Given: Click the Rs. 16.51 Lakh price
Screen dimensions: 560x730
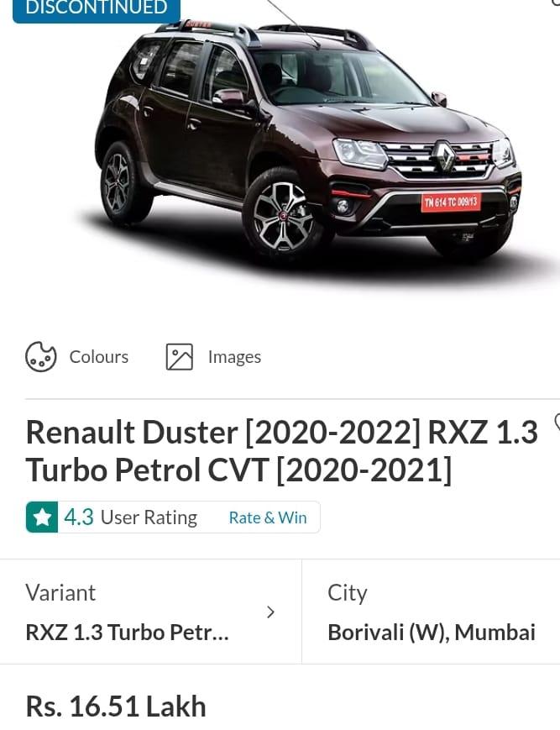Looking at the screenshot, I should pyautogui.click(x=116, y=706).
